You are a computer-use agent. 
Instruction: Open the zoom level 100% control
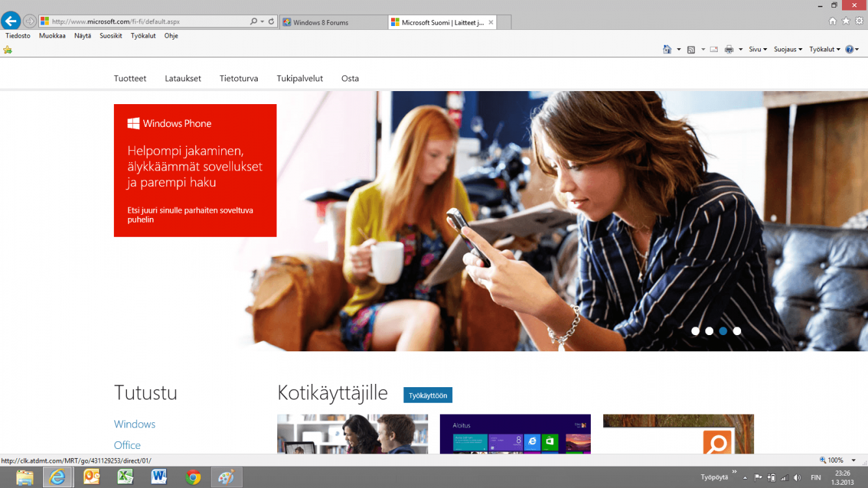(839, 460)
